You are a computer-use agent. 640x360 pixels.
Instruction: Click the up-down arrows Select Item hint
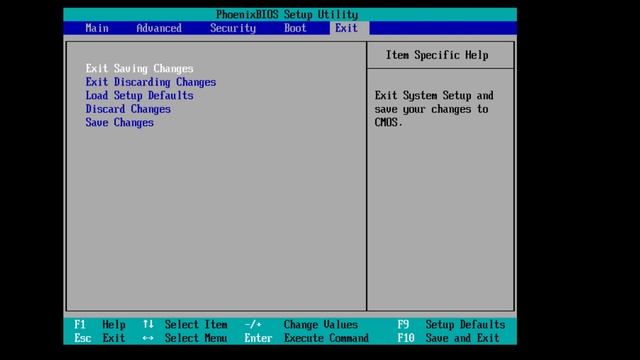point(185,324)
